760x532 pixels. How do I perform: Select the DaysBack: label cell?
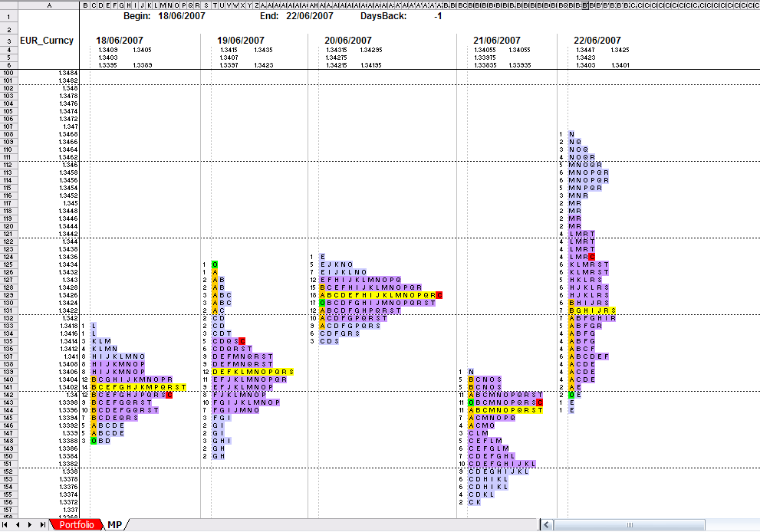point(383,16)
